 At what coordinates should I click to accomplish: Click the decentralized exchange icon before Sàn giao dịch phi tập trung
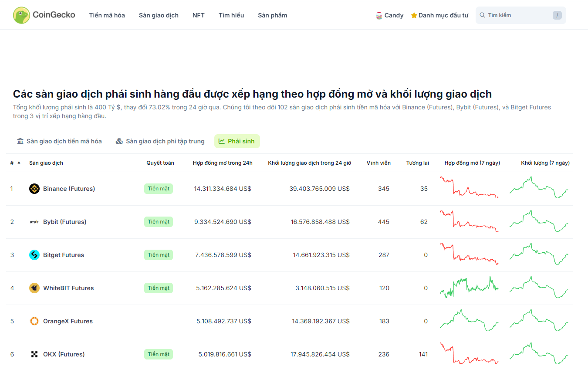119,141
